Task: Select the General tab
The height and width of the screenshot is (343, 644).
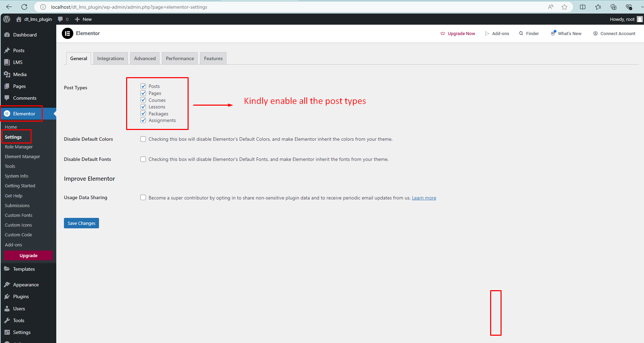Action: 79,58
